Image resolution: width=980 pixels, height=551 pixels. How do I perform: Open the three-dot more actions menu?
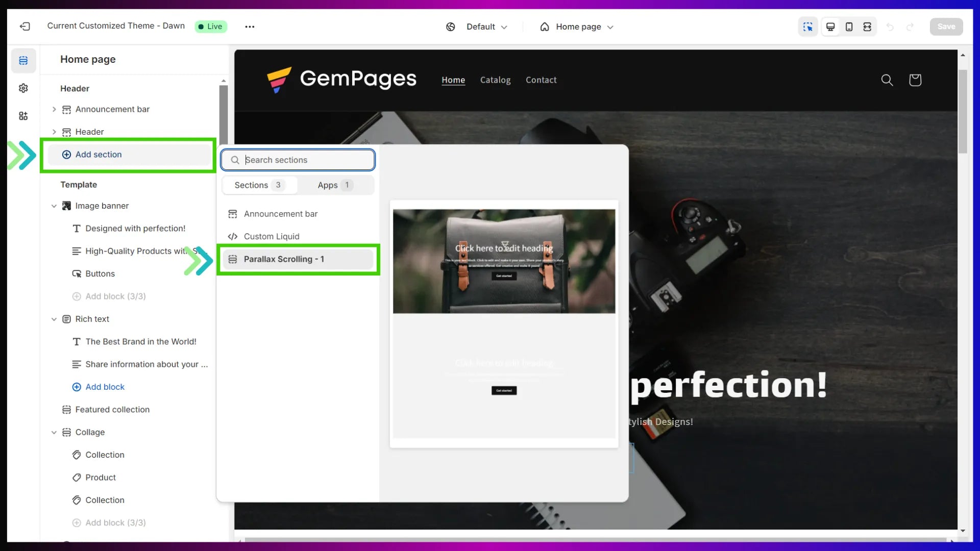point(250,27)
